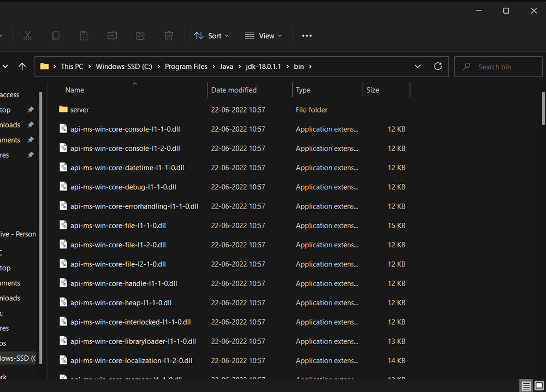Select Program Files in the breadcrumb path

click(x=186, y=67)
